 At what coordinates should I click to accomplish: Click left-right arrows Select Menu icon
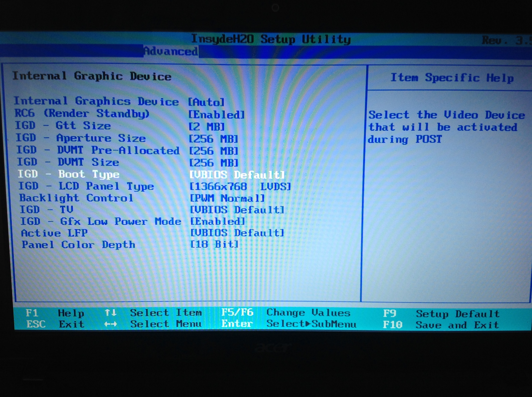pos(110,324)
